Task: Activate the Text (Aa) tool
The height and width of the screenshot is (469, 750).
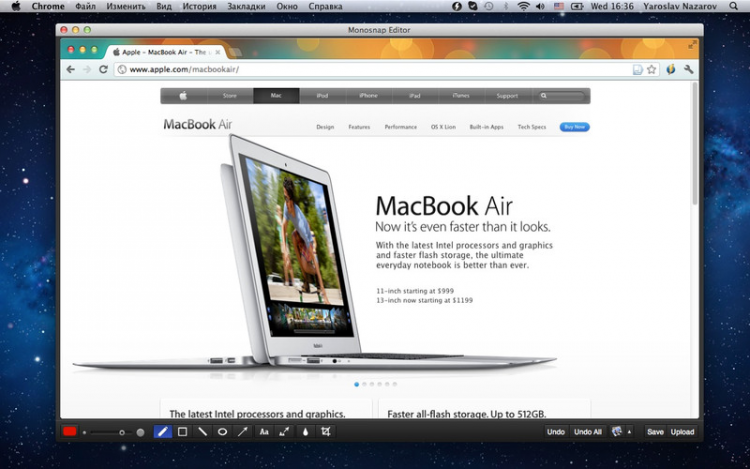Action: click(x=264, y=432)
